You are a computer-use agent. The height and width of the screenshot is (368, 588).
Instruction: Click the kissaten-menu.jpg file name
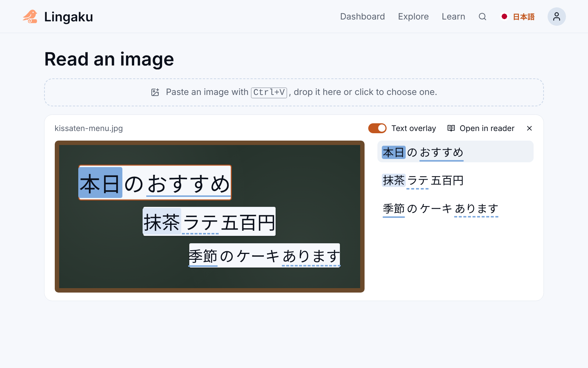click(x=89, y=128)
